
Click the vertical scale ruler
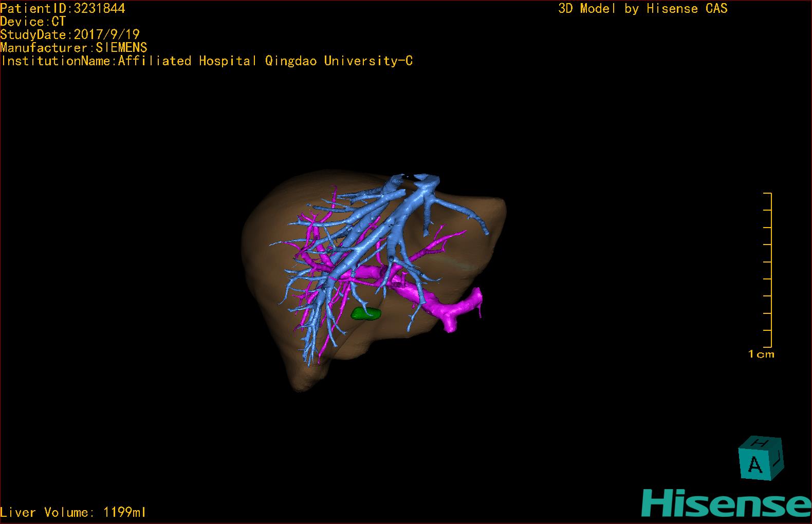[768, 270]
